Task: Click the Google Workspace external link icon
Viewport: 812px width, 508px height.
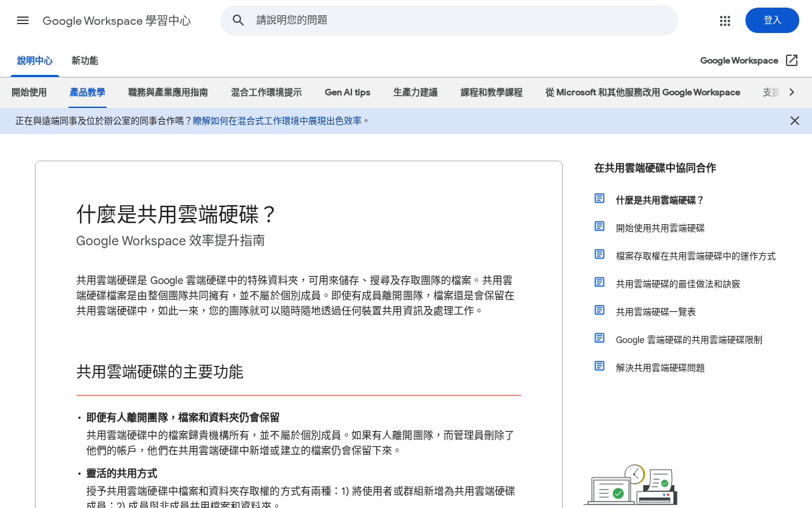Action: pos(792,60)
